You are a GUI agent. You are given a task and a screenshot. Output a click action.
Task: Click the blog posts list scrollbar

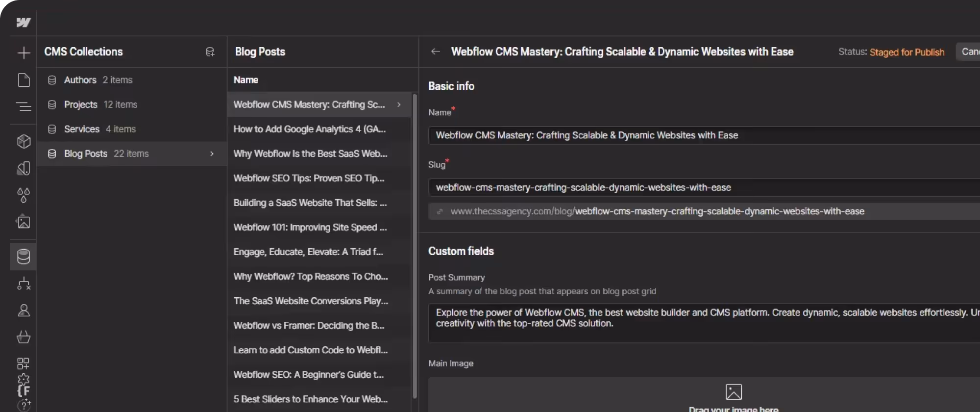click(x=415, y=245)
